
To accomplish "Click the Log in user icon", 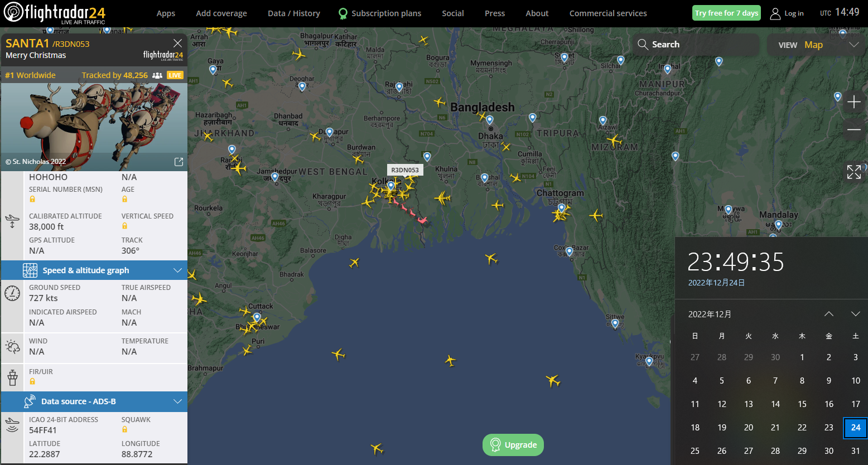I will (775, 13).
